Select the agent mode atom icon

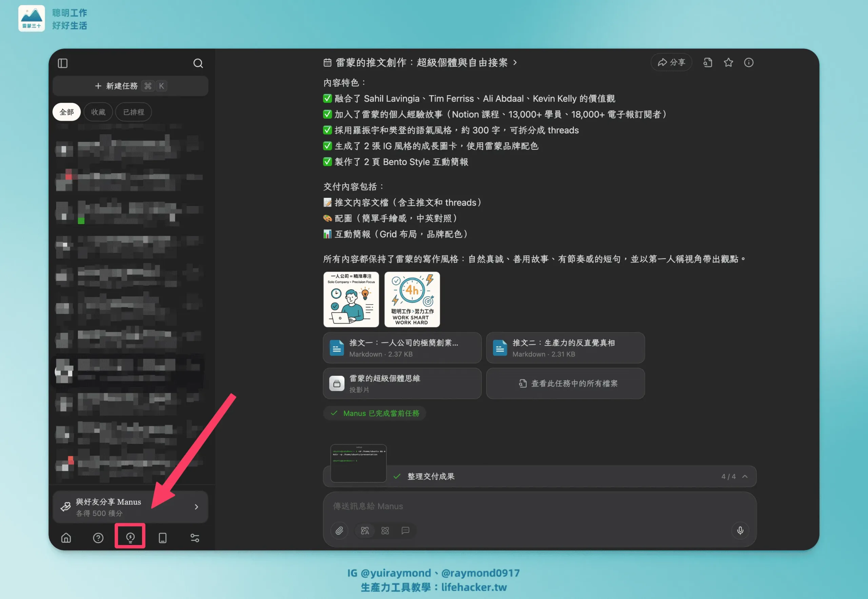pyautogui.click(x=385, y=530)
